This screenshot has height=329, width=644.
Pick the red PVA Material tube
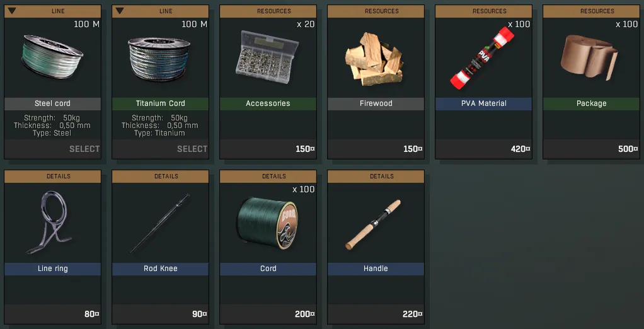point(483,59)
